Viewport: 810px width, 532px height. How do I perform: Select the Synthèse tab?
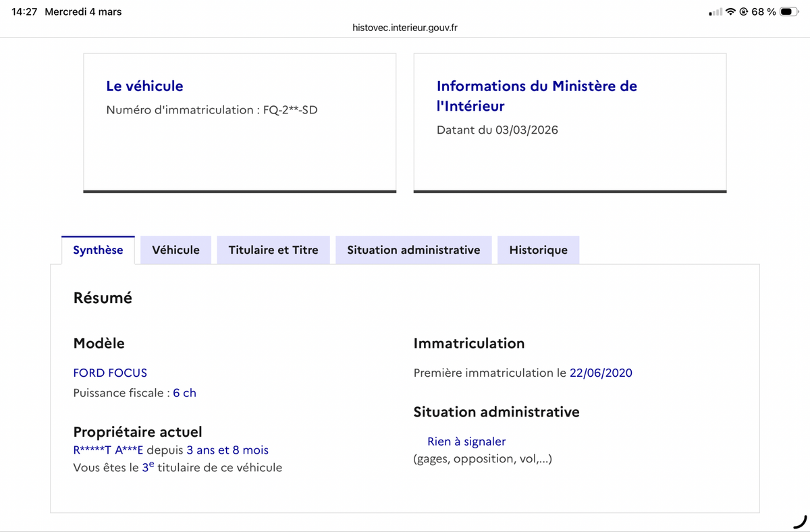[x=98, y=250]
